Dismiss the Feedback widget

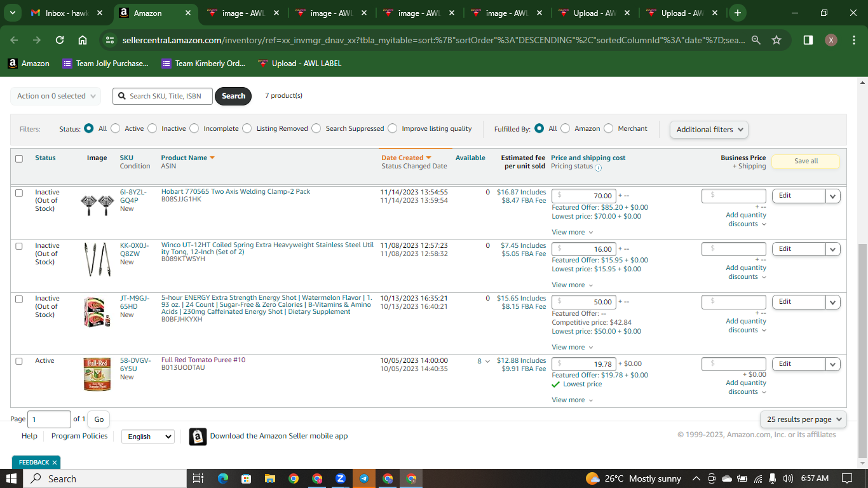pos(55,463)
